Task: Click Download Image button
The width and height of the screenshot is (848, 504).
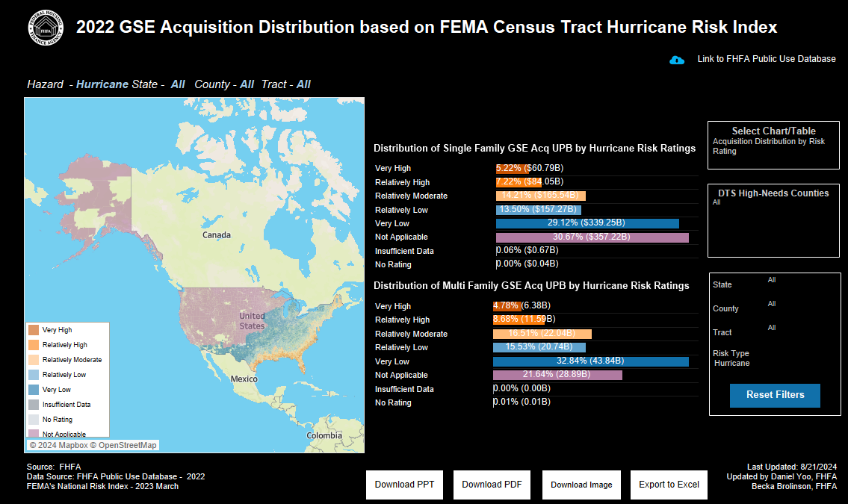Action: tap(581, 485)
